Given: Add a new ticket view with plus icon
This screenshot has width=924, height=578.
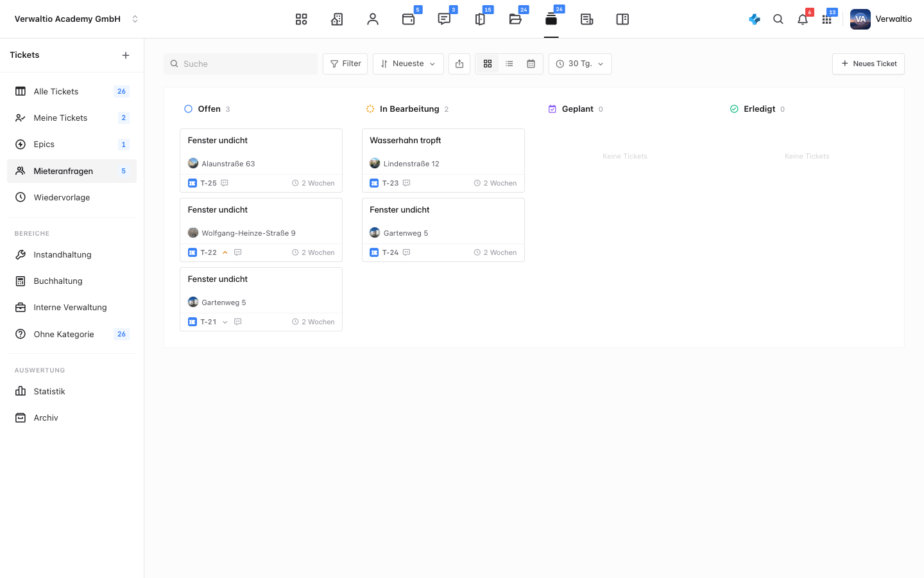Looking at the screenshot, I should (x=126, y=55).
